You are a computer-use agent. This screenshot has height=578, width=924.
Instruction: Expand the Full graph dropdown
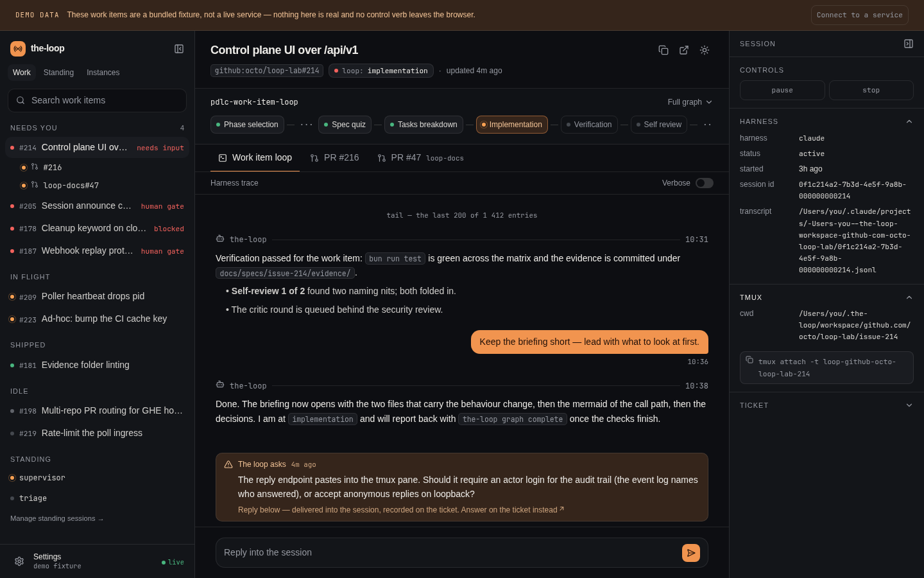tap(690, 102)
